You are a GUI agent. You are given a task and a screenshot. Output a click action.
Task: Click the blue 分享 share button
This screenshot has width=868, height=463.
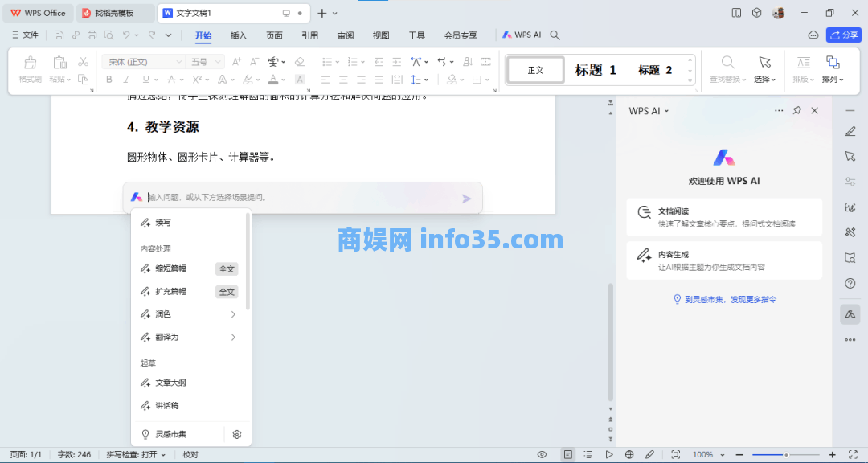(844, 35)
